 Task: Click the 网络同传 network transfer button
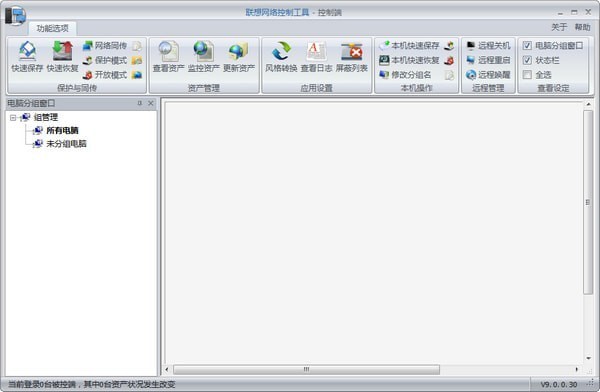(105, 46)
